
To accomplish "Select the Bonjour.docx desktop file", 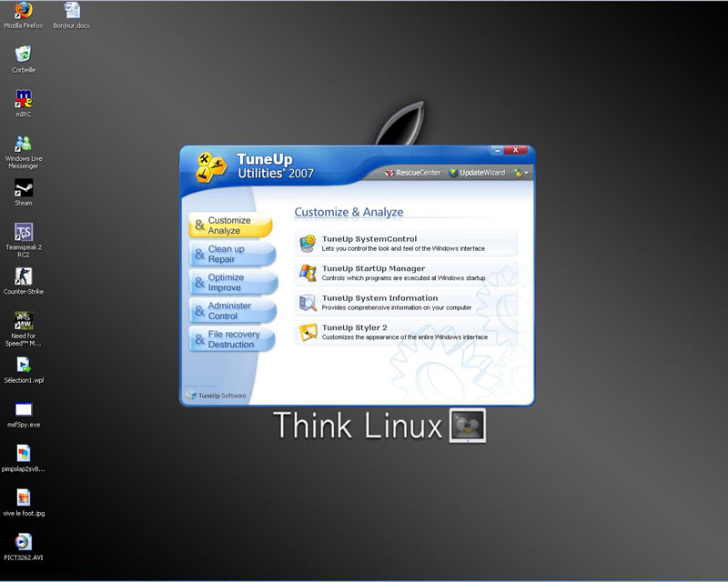I will click(72, 15).
